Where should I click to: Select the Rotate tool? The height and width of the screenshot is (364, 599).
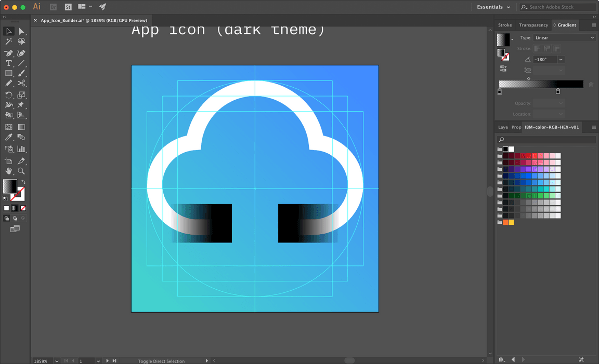pyautogui.click(x=8, y=95)
